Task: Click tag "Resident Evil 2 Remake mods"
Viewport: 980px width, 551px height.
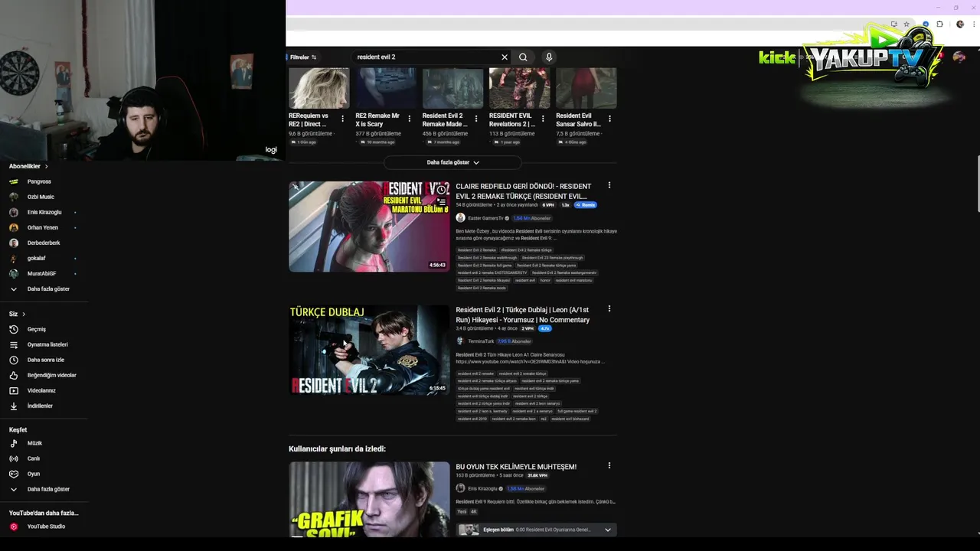Action: pyautogui.click(x=482, y=288)
